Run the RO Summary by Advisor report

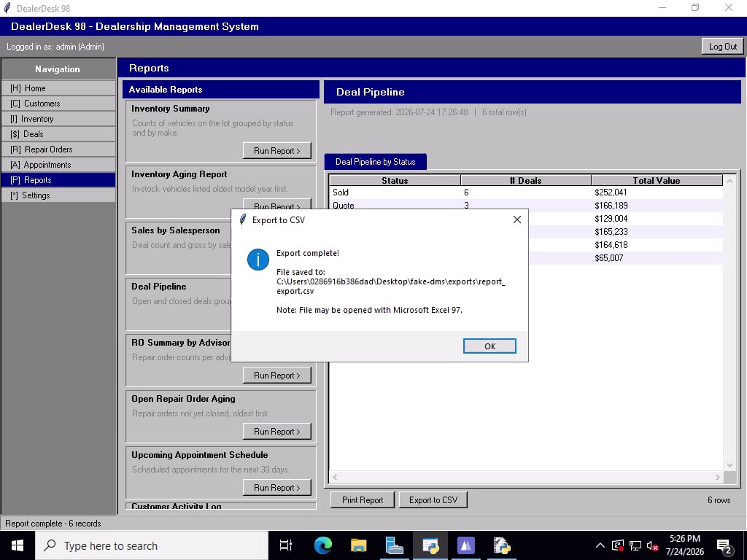(276, 376)
